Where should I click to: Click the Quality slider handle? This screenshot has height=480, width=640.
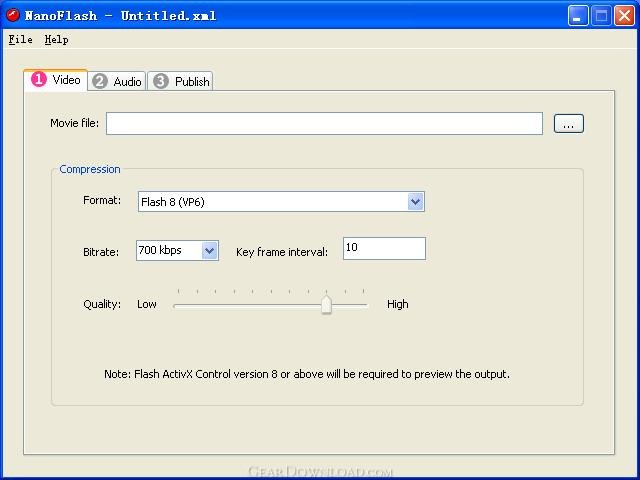pyautogui.click(x=326, y=304)
